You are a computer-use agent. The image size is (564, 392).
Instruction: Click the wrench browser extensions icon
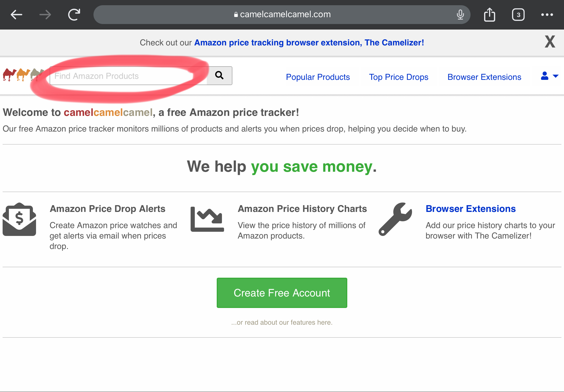tap(395, 219)
